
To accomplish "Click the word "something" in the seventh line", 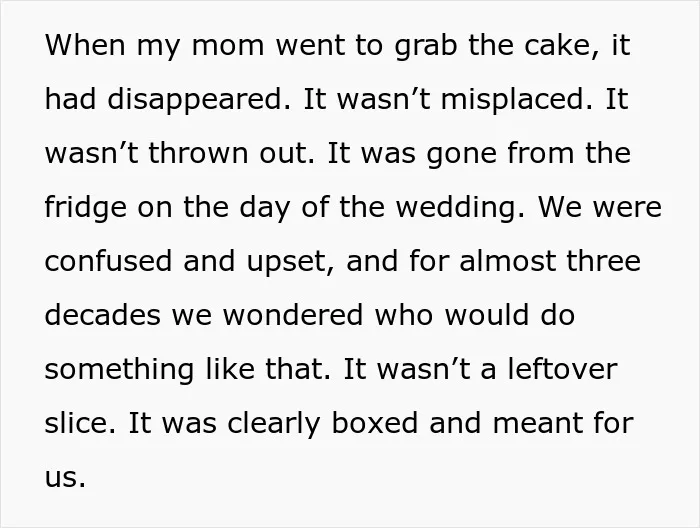I will [119, 371].
